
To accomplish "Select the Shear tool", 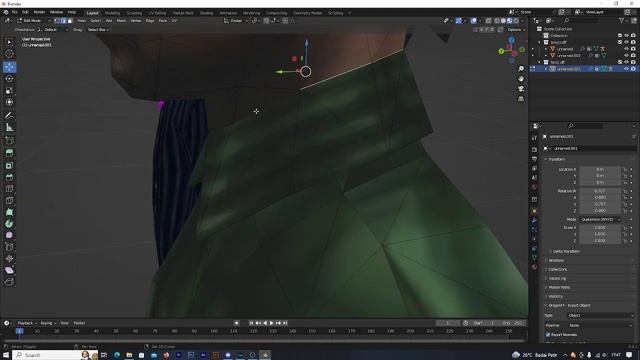I will (9, 270).
